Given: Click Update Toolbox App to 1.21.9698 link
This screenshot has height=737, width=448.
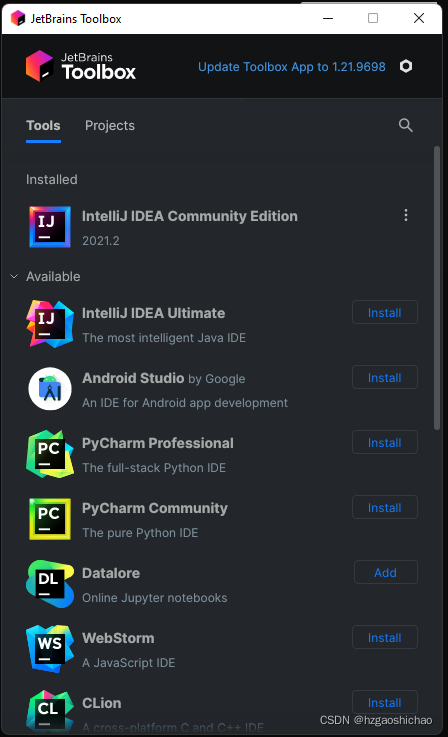Looking at the screenshot, I should click(x=291, y=67).
